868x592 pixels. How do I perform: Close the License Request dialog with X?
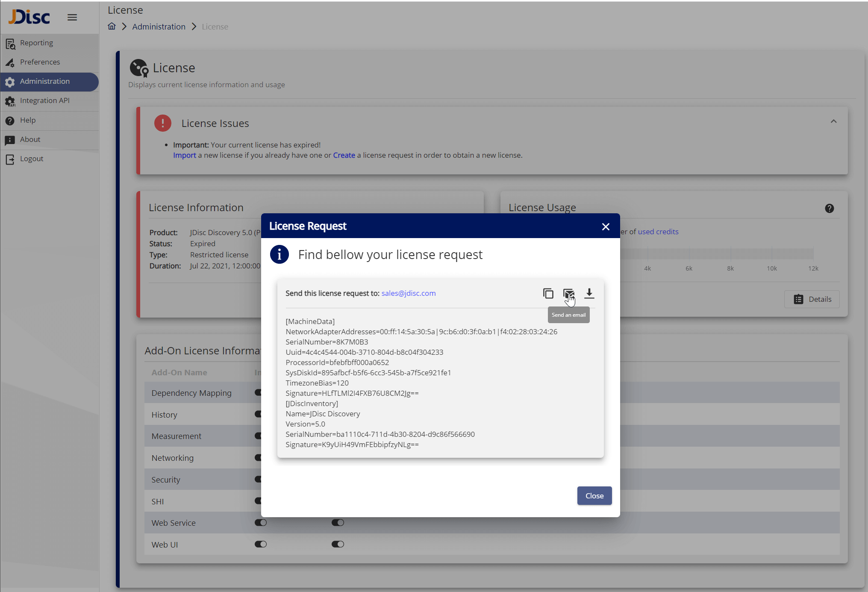(x=605, y=227)
